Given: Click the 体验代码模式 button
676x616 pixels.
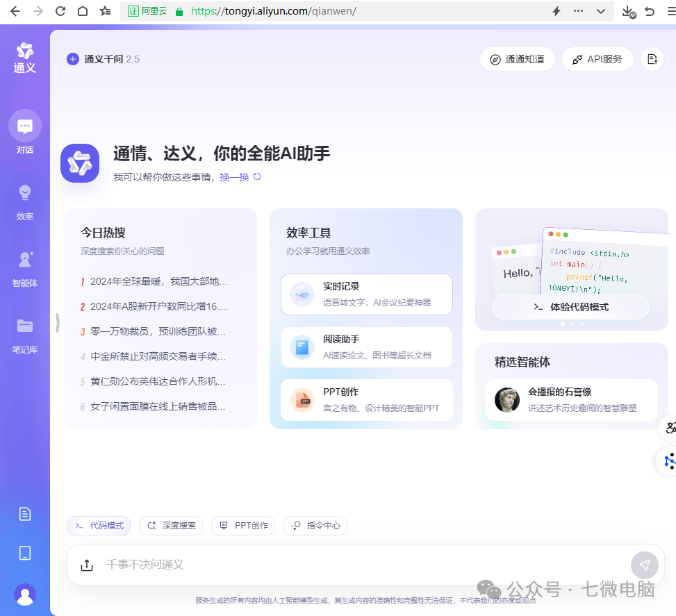Looking at the screenshot, I should [571, 306].
